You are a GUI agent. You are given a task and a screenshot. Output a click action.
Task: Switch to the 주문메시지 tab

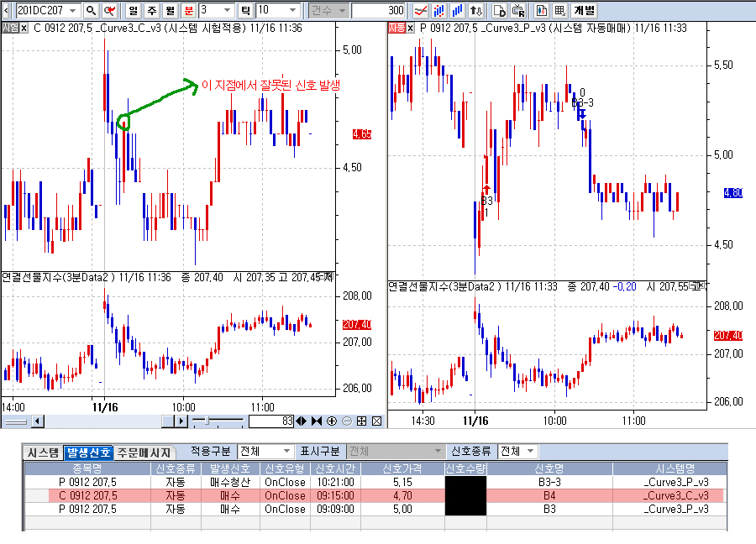pos(142,452)
